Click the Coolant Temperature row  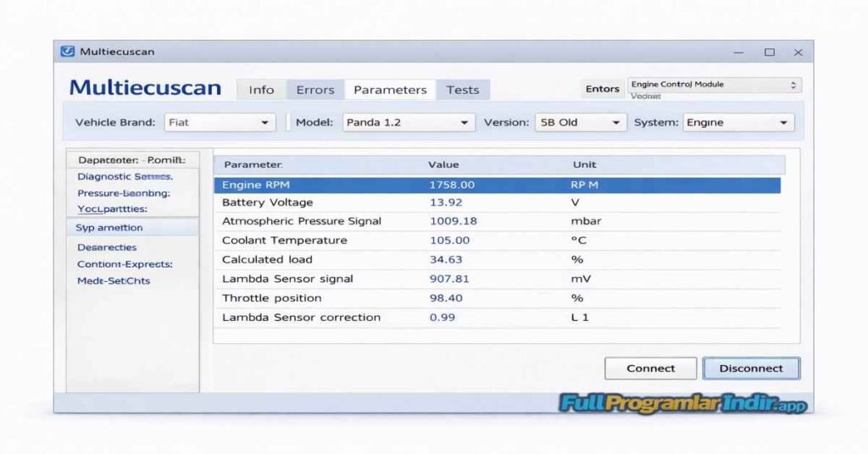497,241
